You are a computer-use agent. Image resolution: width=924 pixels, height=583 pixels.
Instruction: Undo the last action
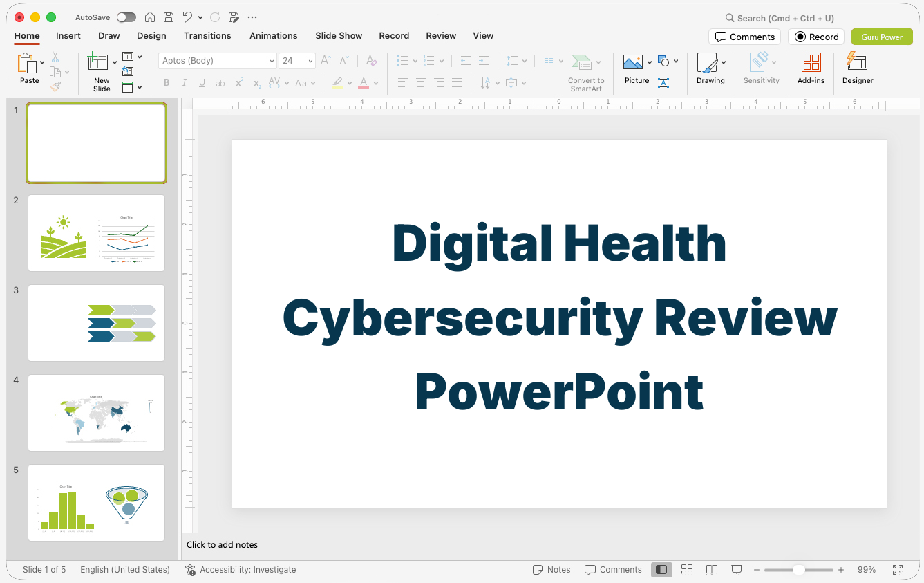(187, 17)
